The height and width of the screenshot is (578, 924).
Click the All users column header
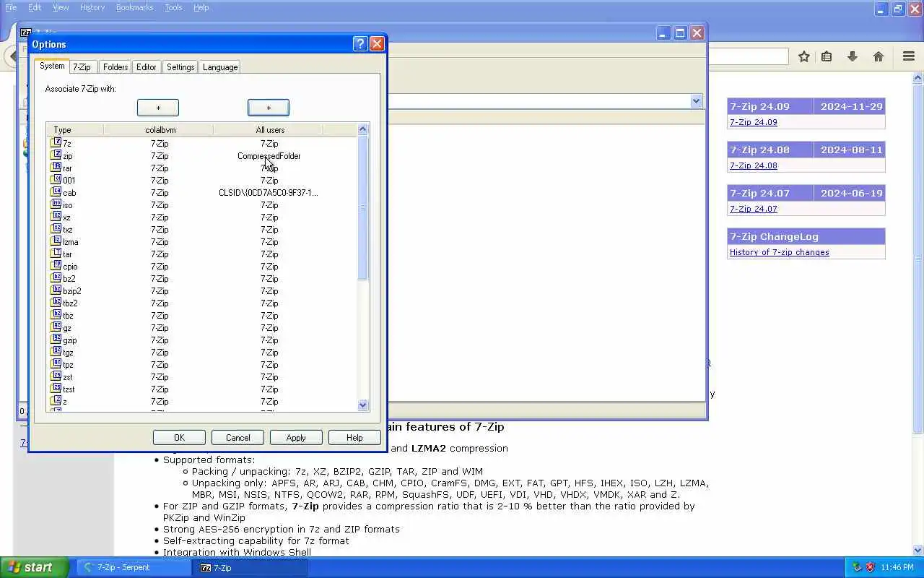click(269, 130)
